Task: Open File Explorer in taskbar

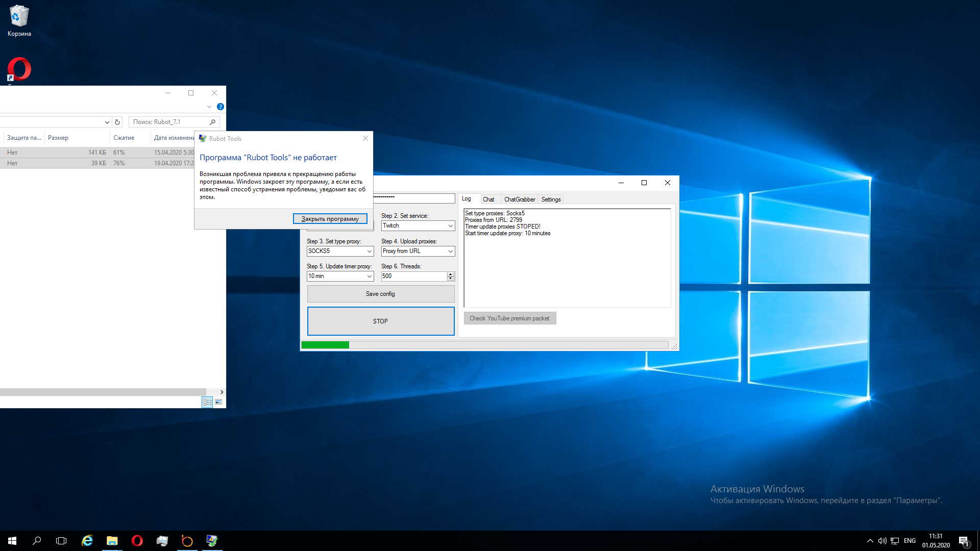Action: pos(112,540)
